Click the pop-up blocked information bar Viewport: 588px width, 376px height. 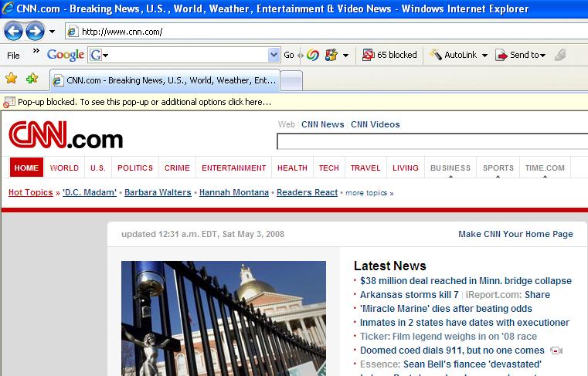294,102
